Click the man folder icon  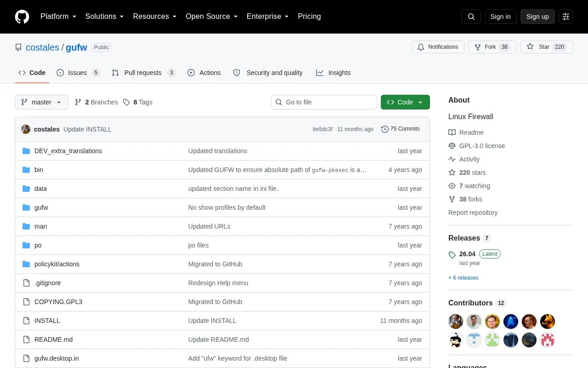pos(26,226)
